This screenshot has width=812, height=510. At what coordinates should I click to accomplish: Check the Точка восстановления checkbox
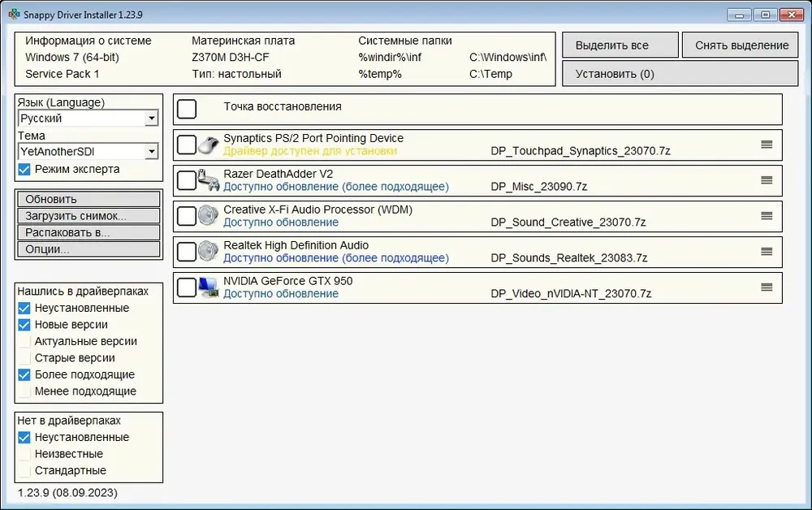point(187,110)
